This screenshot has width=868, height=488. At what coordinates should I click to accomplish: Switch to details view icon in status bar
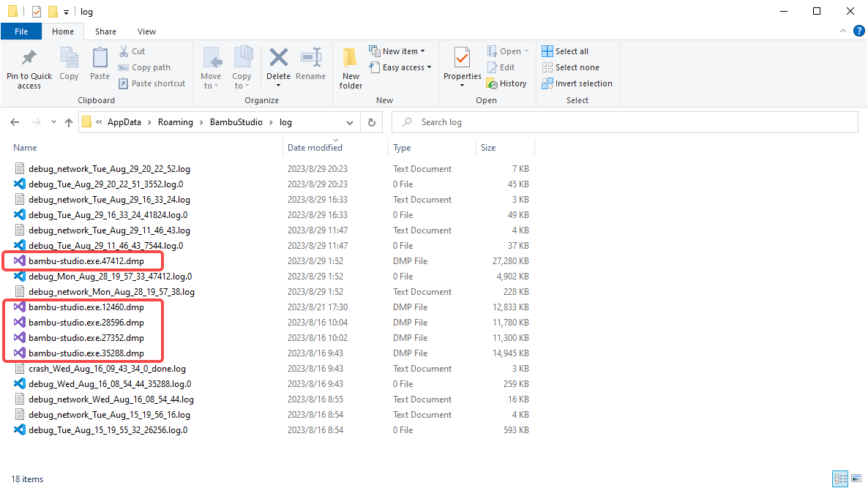click(x=840, y=478)
